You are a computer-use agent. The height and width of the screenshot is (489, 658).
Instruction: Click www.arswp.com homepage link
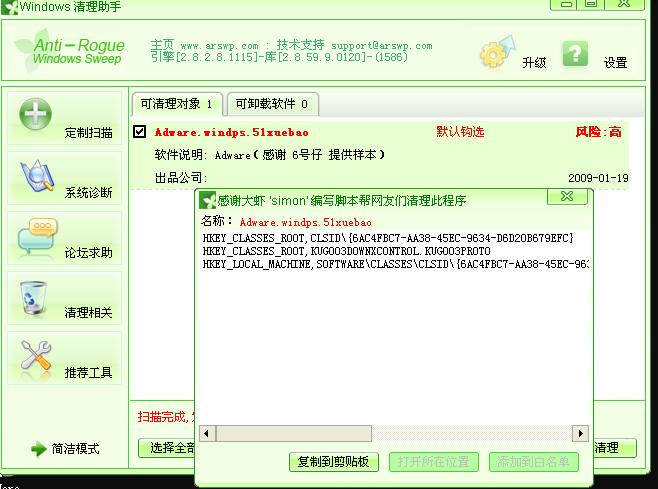(x=219, y=45)
